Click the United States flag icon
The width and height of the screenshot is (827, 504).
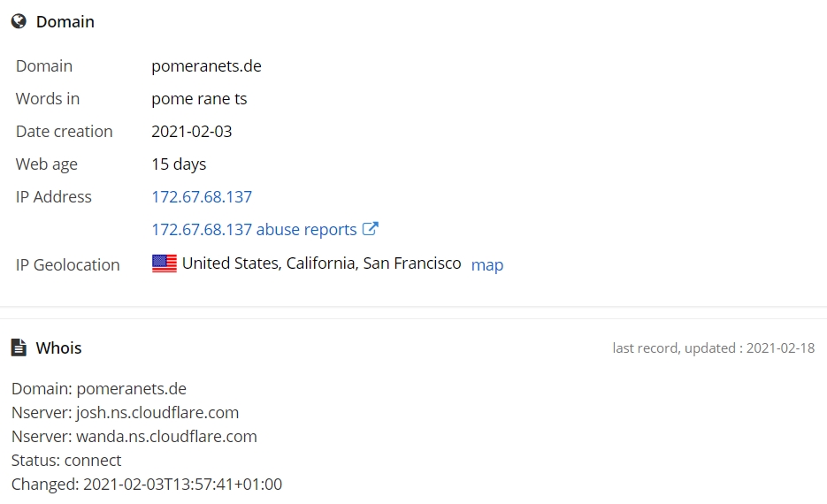[x=164, y=263]
